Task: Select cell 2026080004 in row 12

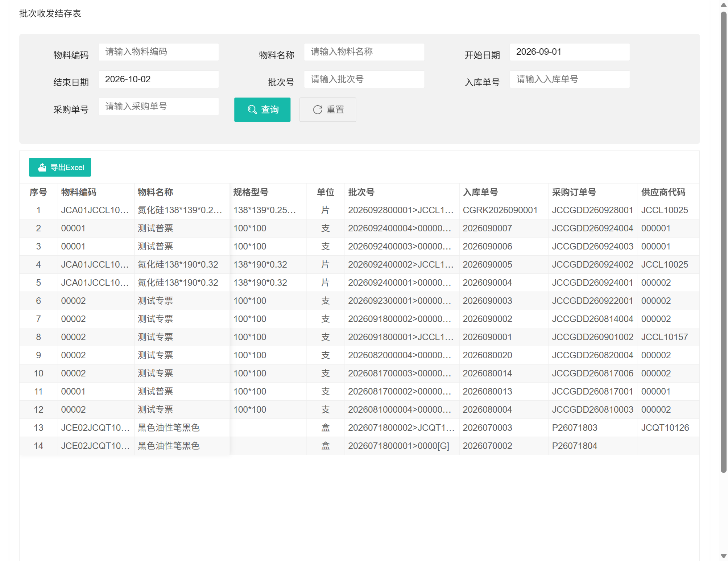Action: click(504, 410)
